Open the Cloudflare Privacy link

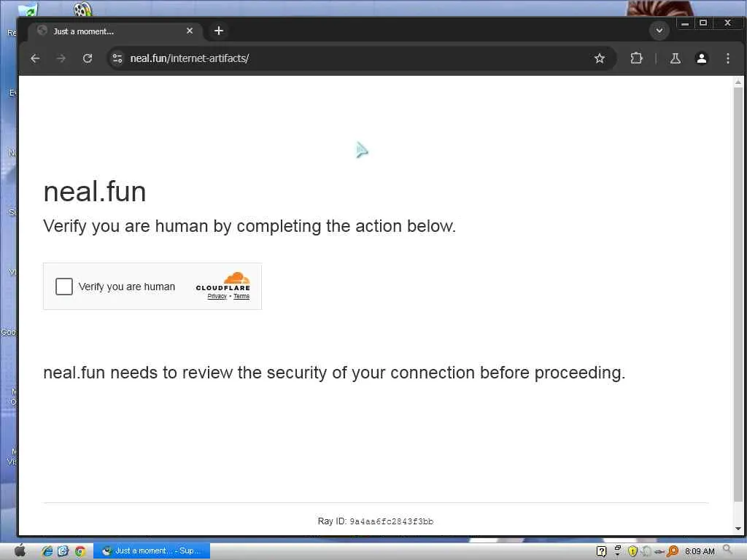(x=217, y=296)
